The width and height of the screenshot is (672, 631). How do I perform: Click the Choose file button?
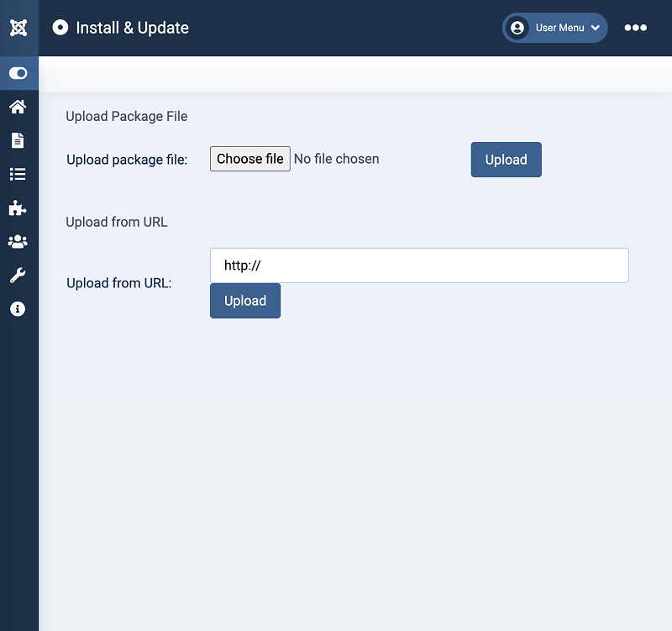point(250,159)
